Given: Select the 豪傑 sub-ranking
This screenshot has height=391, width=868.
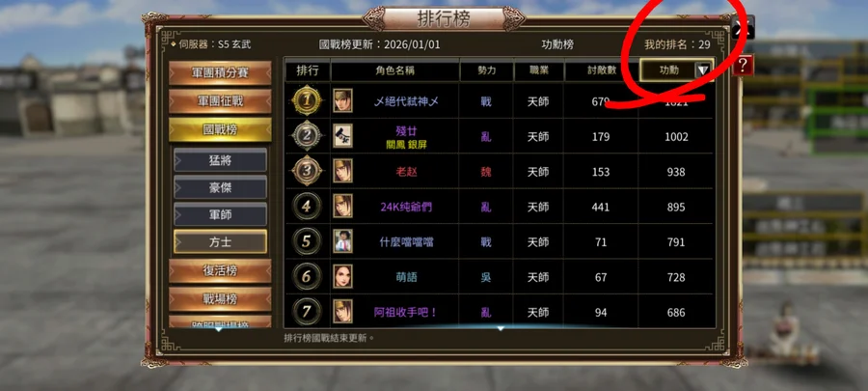Looking at the screenshot, I should coord(220,187).
